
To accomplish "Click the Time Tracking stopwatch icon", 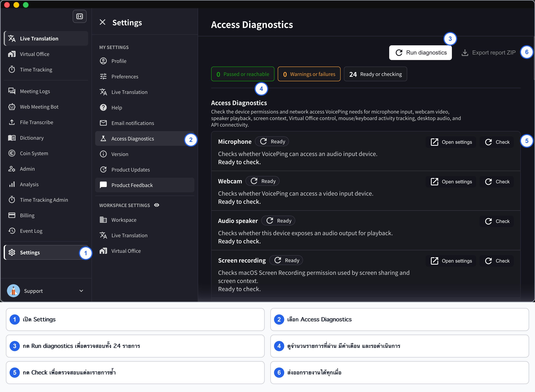I will coord(12,70).
